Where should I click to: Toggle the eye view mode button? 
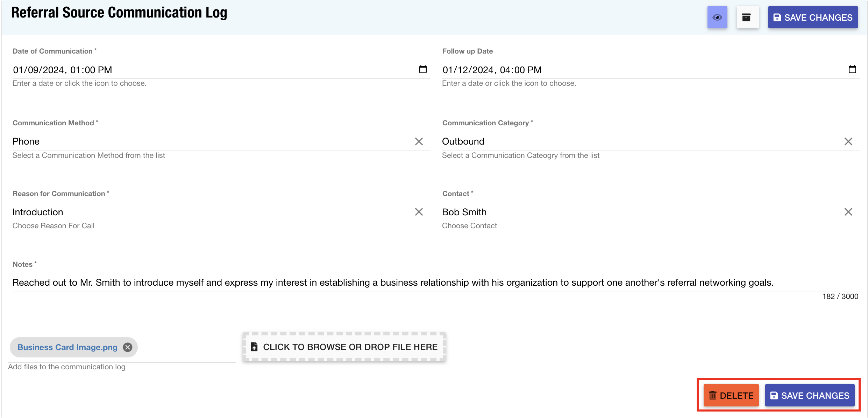point(717,17)
